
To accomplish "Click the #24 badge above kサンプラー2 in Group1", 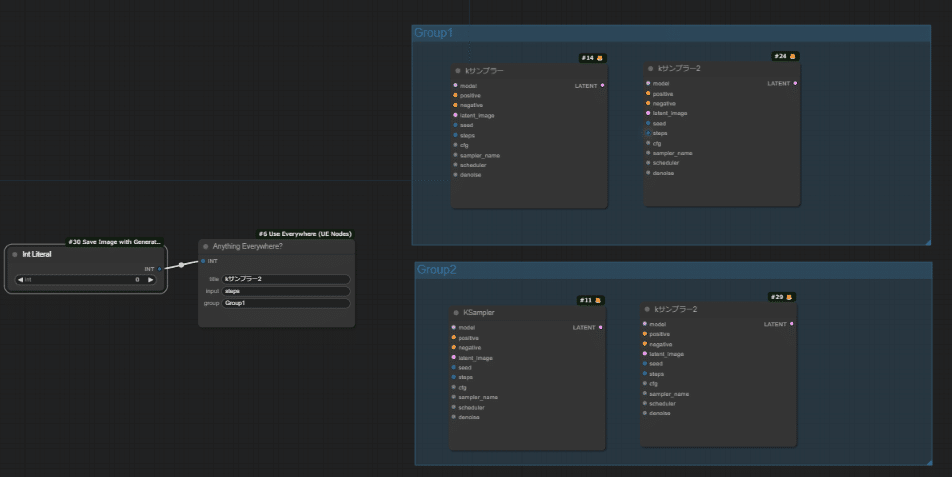I will 785,56.
